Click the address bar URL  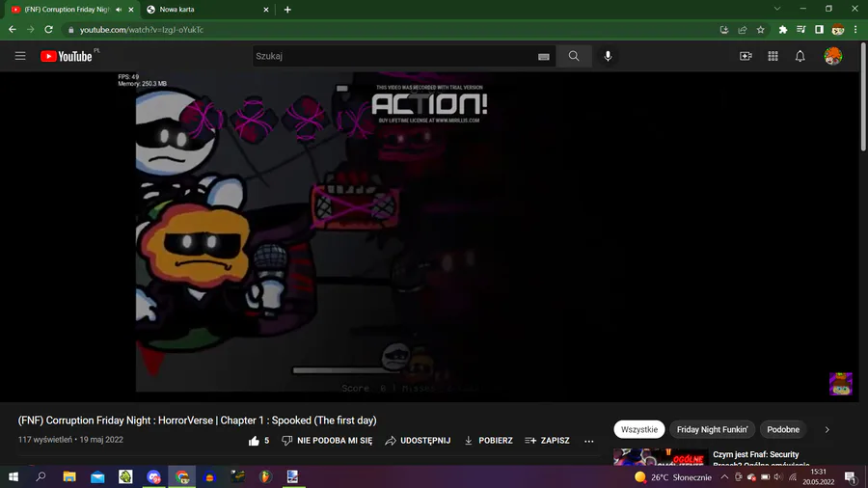(142, 30)
